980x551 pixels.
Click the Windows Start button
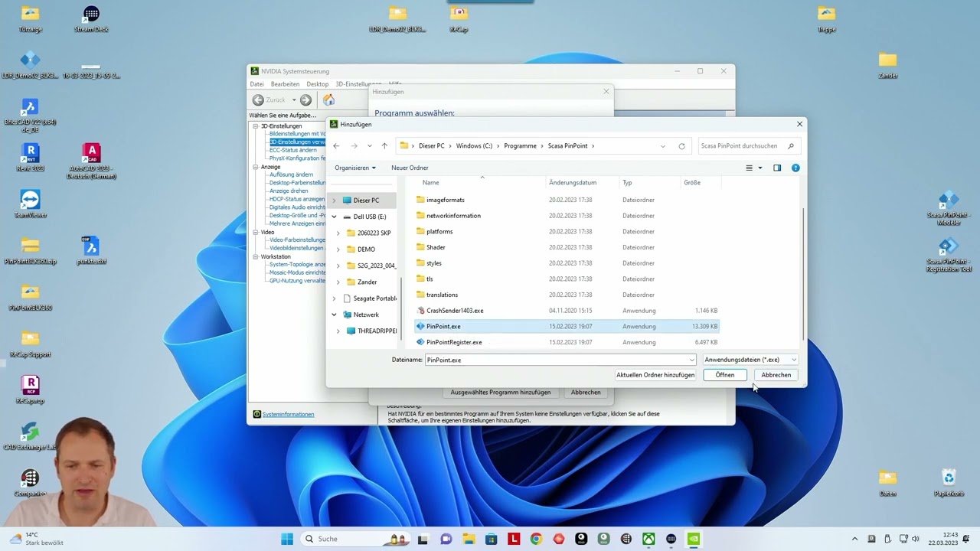287,539
